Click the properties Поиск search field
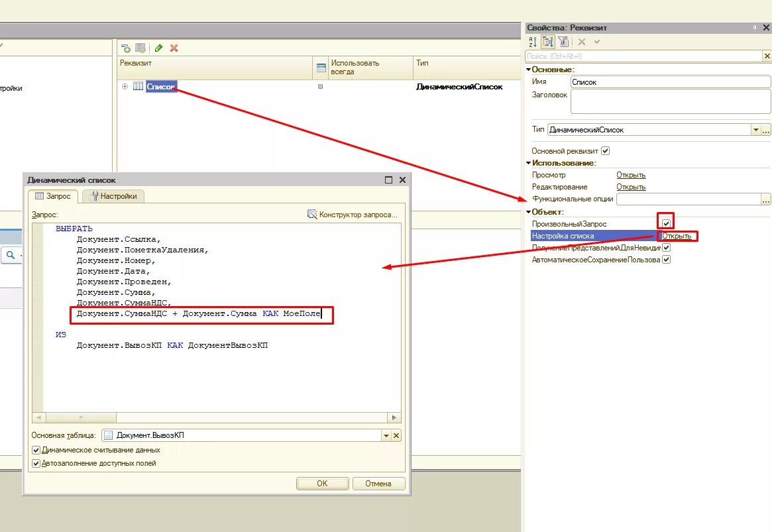The image size is (772, 532). click(x=644, y=56)
